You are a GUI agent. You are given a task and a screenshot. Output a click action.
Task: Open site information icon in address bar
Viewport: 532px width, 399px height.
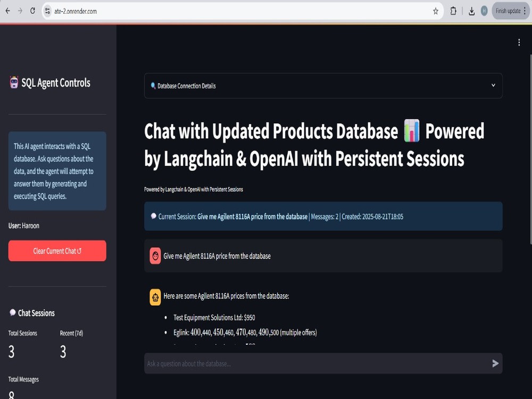[x=47, y=11]
